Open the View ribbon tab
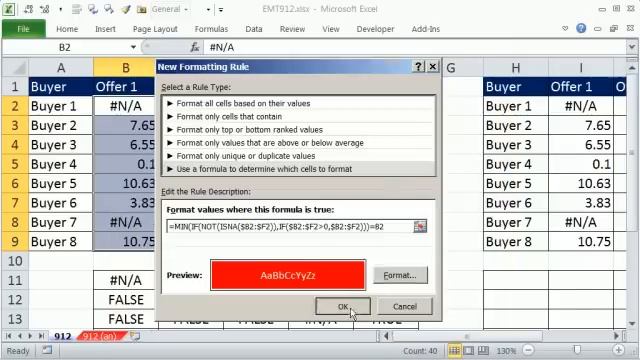 pyautogui.click(x=331, y=29)
